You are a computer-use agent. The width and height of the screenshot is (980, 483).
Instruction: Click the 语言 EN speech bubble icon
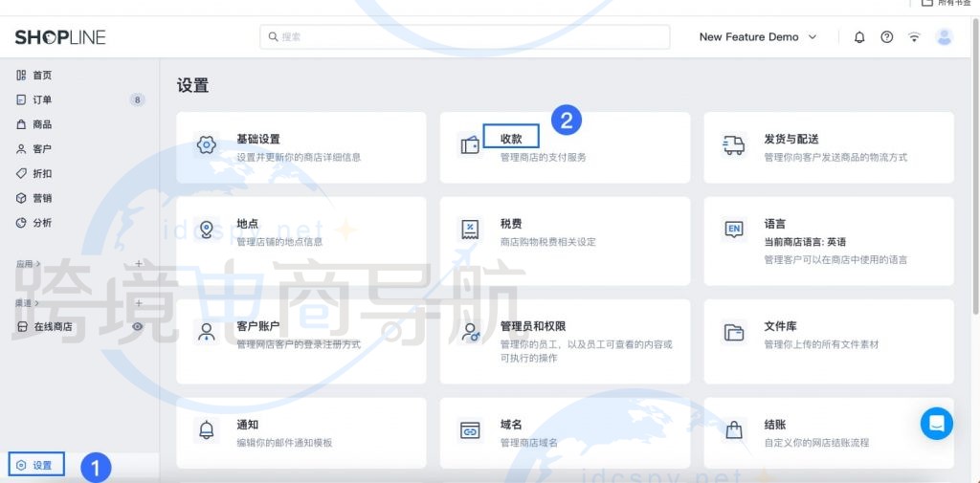click(x=734, y=230)
